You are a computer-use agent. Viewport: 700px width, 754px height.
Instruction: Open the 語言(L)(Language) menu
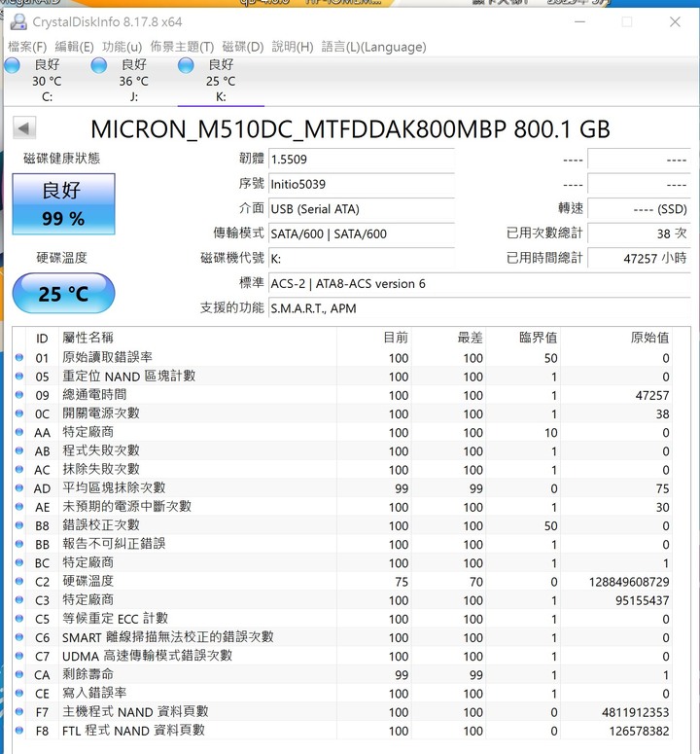tap(373, 47)
